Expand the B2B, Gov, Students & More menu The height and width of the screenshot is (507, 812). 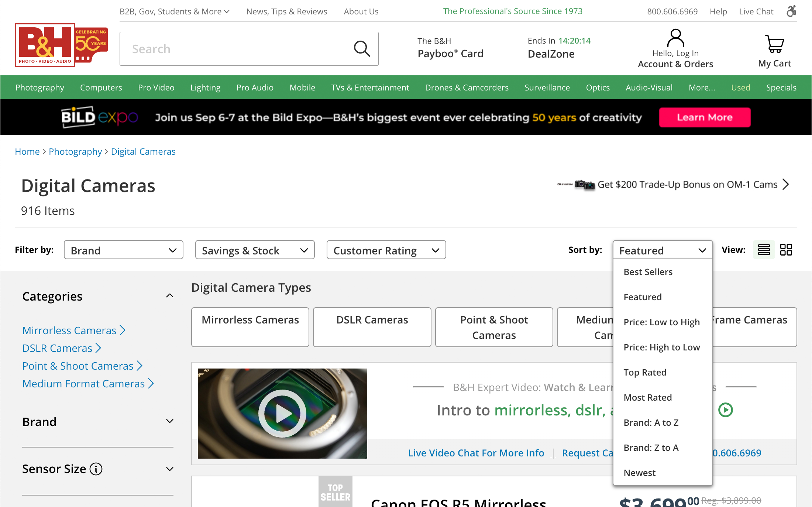tap(174, 11)
